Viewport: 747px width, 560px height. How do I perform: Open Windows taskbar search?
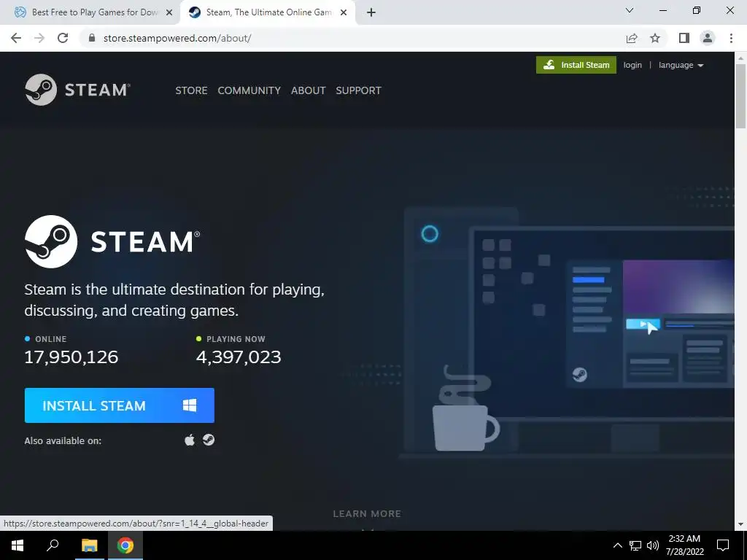click(x=53, y=545)
